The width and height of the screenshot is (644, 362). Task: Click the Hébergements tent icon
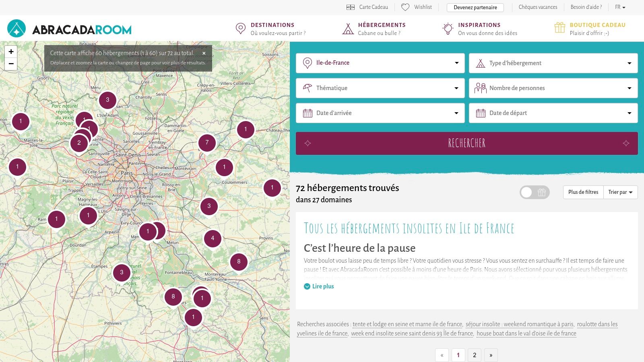pyautogui.click(x=348, y=29)
